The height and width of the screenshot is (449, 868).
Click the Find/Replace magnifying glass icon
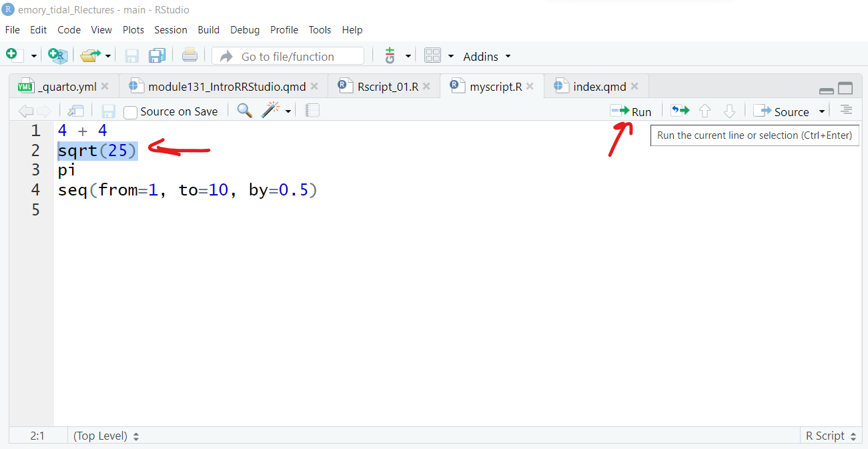pyautogui.click(x=245, y=111)
